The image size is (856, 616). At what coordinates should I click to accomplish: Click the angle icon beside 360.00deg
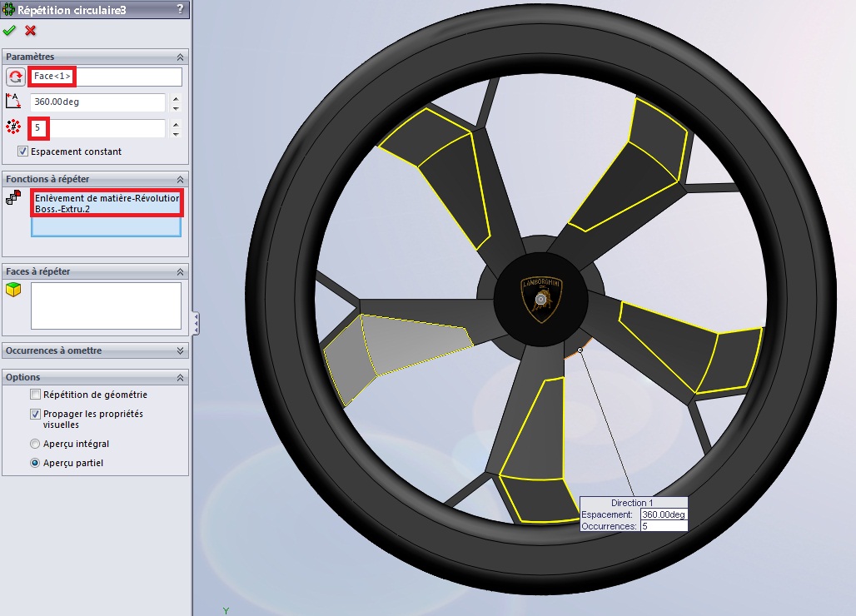[x=13, y=102]
